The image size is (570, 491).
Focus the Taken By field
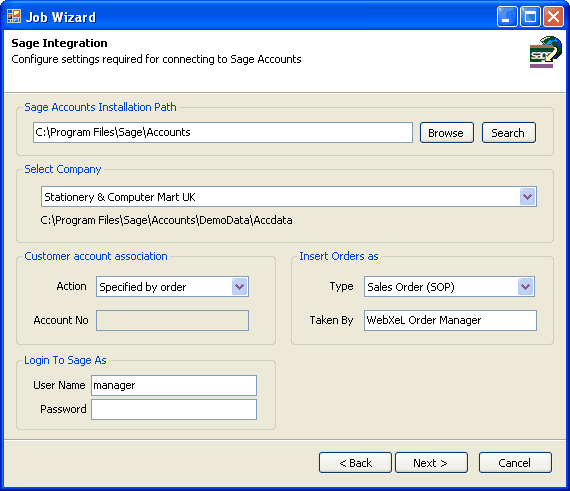click(x=450, y=320)
